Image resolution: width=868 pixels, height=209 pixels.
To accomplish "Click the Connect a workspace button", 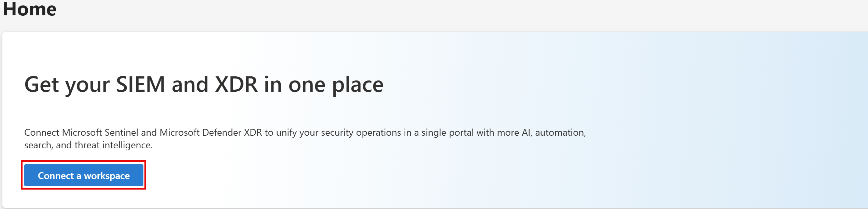I will click(x=84, y=175).
